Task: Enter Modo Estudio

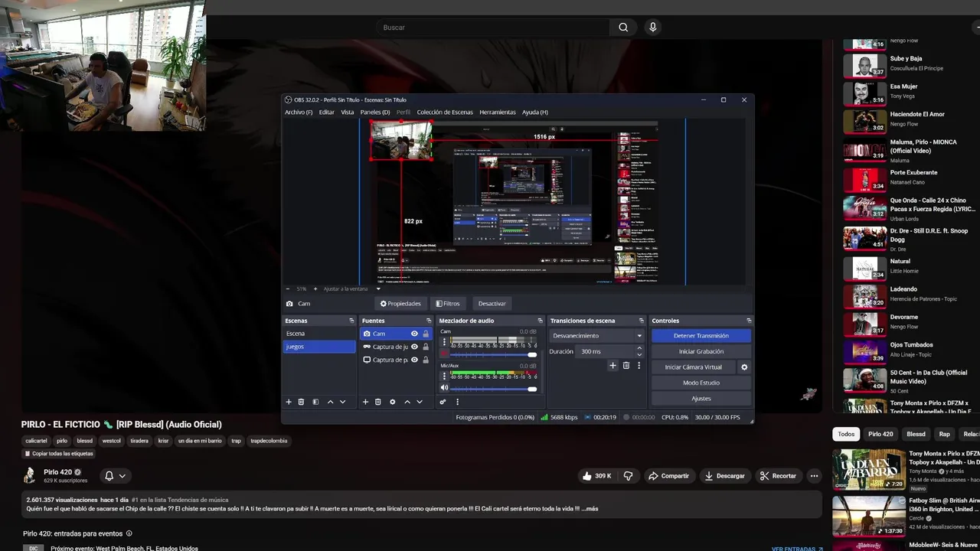Action: click(x=701, y=383)
